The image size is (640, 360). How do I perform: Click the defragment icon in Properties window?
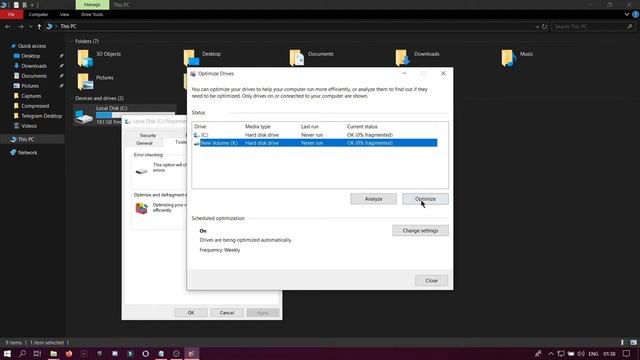pyautogui.click(x=142, y=208)
